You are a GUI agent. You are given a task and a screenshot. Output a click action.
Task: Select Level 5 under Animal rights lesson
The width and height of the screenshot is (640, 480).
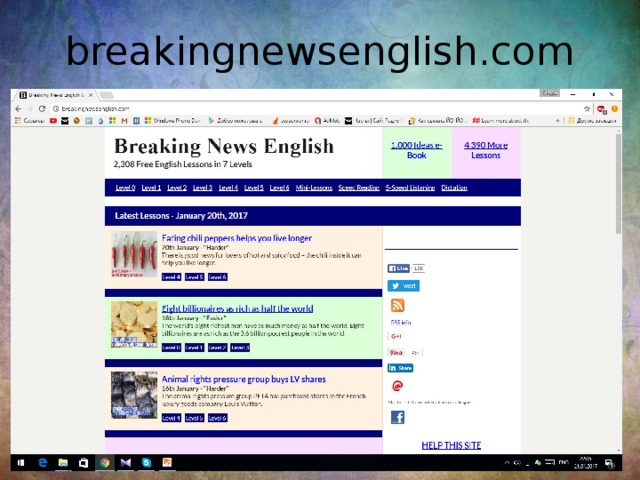[x=194, y=418]
